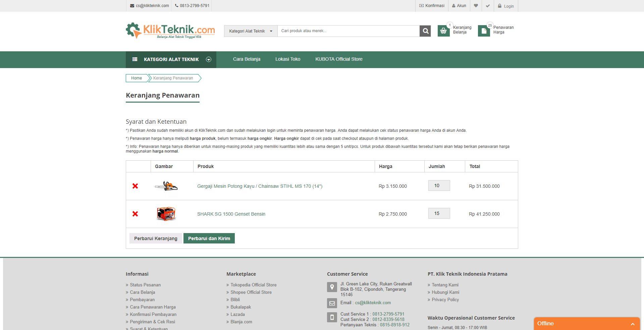Click the Rp 41.250.000 total cell

(x=484, y=214)
